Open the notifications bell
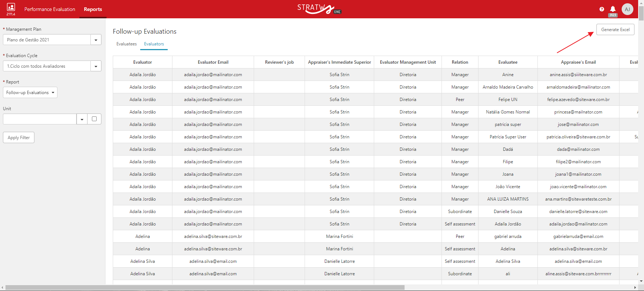The height and width of the screenshot is (291, 644). click(x=613, y=9)
